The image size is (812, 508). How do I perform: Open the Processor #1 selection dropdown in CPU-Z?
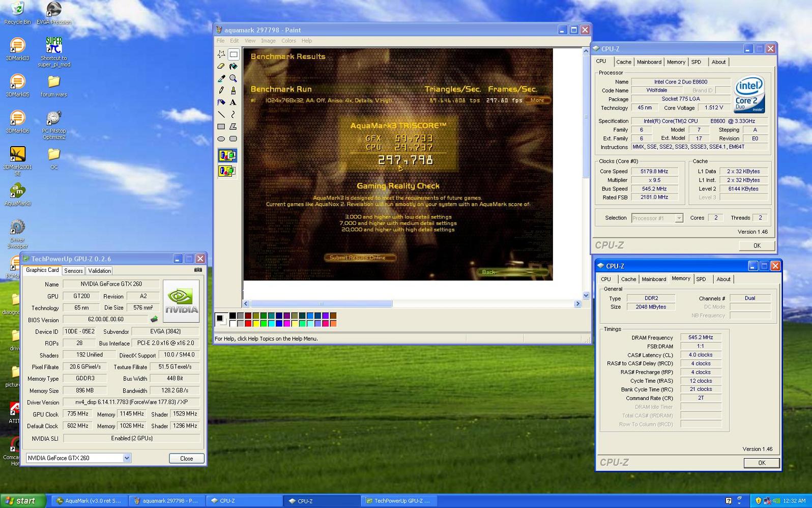[x=679, y=218]
